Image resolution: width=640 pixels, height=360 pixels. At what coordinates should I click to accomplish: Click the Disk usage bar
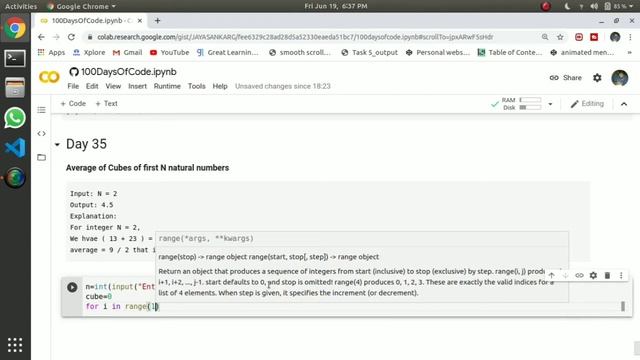click(530, 107)
